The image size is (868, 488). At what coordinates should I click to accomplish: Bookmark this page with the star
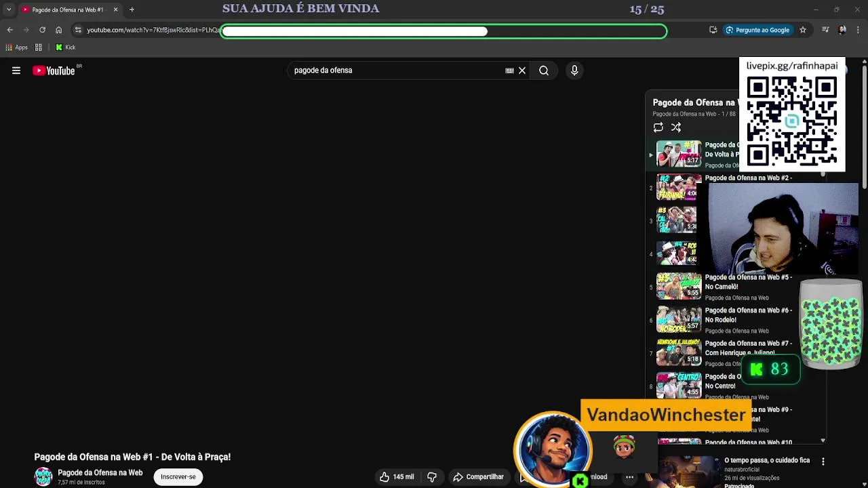click(803, 30)
